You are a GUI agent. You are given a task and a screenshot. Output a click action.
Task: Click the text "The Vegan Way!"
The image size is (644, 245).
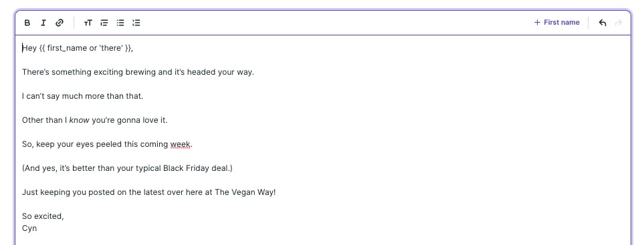(x=245, y=192)
